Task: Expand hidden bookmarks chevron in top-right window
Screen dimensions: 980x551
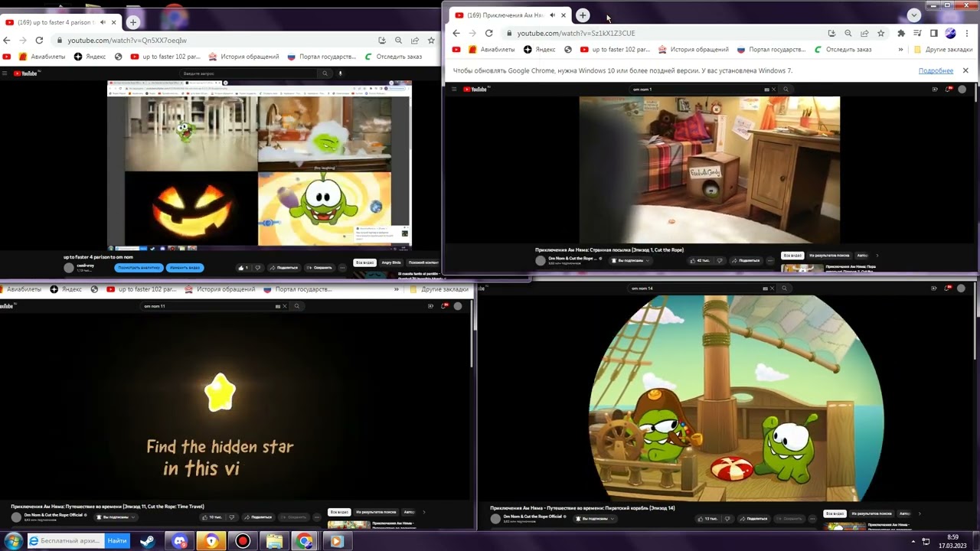Action: [900, 50]
